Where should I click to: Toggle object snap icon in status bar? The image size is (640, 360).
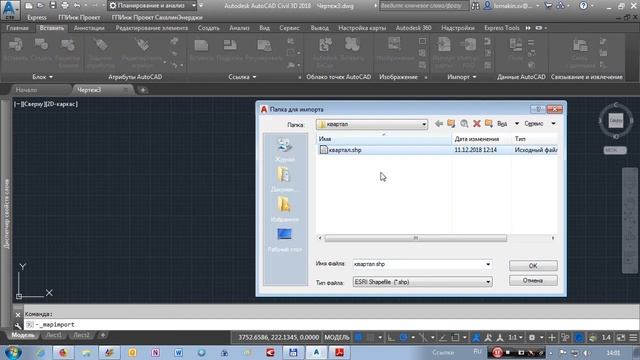pyautogui.click(x=456, y=338)
